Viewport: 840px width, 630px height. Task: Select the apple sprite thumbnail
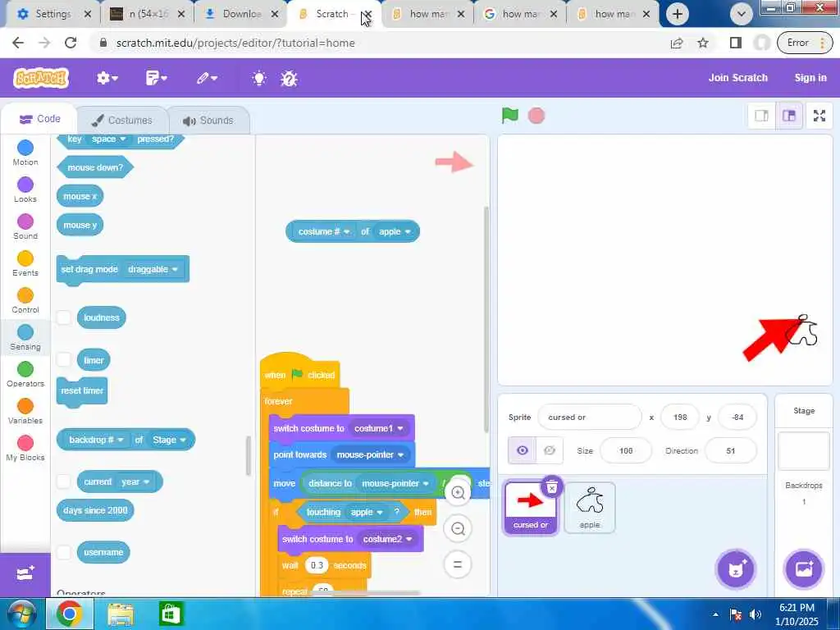589,507
